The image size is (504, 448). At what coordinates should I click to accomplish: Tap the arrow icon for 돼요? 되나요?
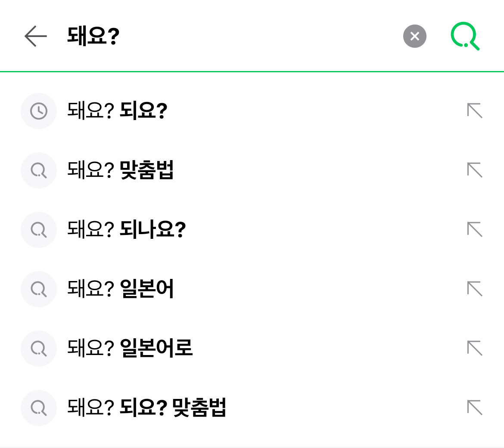coord(475,230)
